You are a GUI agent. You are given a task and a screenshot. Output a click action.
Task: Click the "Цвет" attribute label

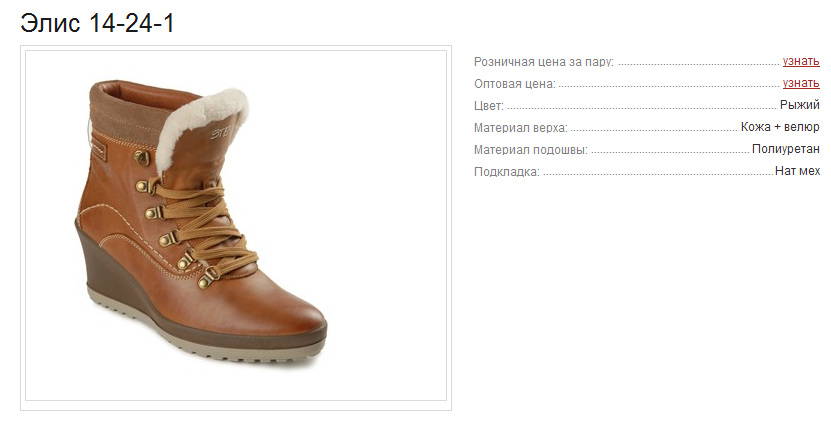[x=489, y=105]
